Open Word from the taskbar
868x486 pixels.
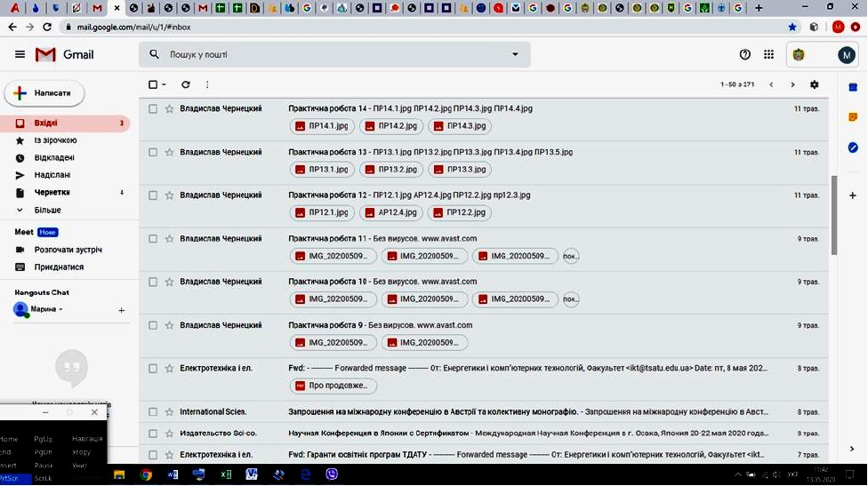click(173, 474)
